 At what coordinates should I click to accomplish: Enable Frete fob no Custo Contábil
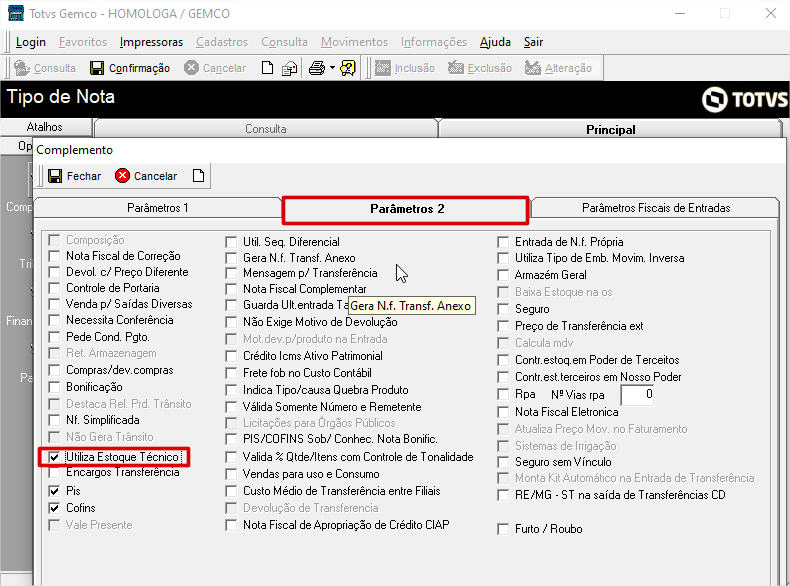tap(231, 373)
